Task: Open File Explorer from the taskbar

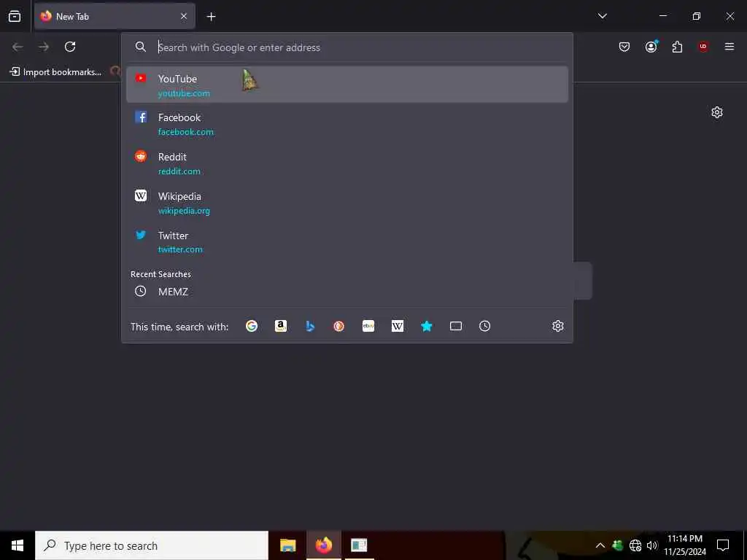Action: 287,545
